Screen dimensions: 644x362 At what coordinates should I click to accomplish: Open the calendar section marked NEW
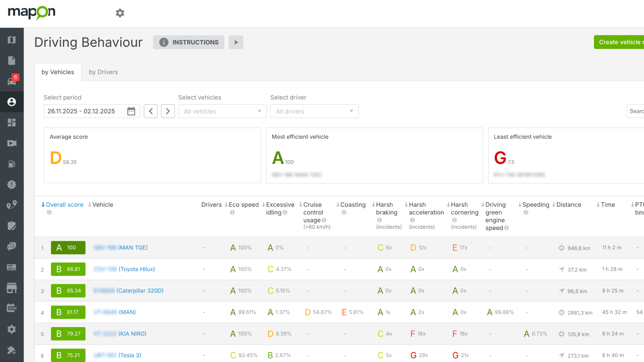click(12, 307)
